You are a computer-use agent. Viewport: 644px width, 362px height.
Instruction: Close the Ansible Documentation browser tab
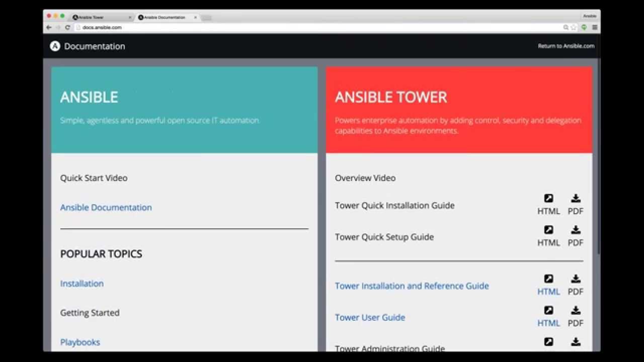coord(195,17)
